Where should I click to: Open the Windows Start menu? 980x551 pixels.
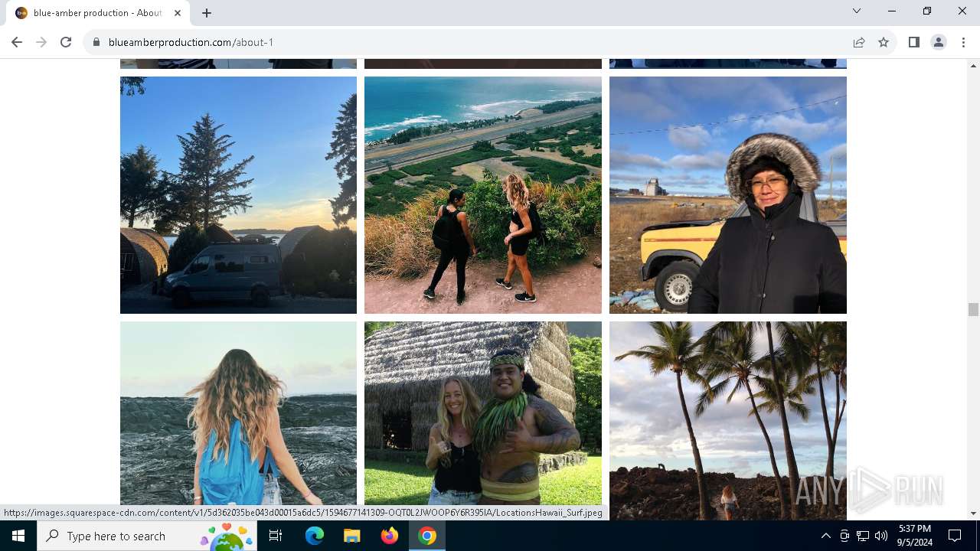pos(18,536)
